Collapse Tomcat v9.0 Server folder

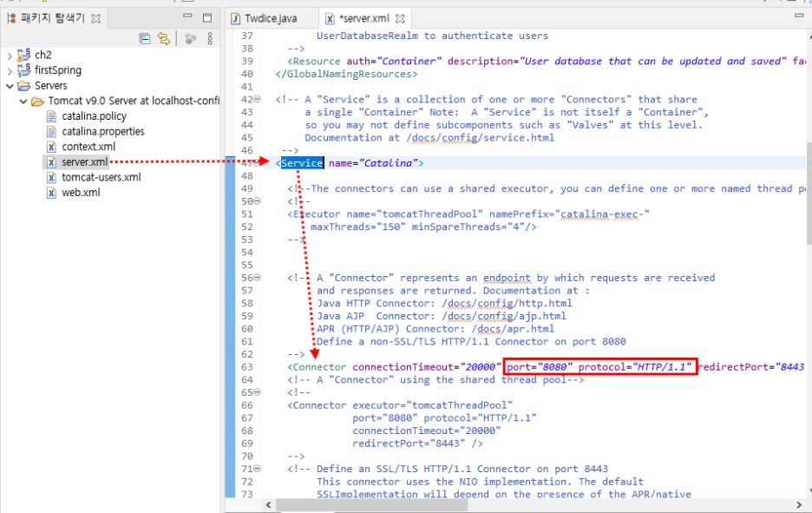(x=23, y=101)
